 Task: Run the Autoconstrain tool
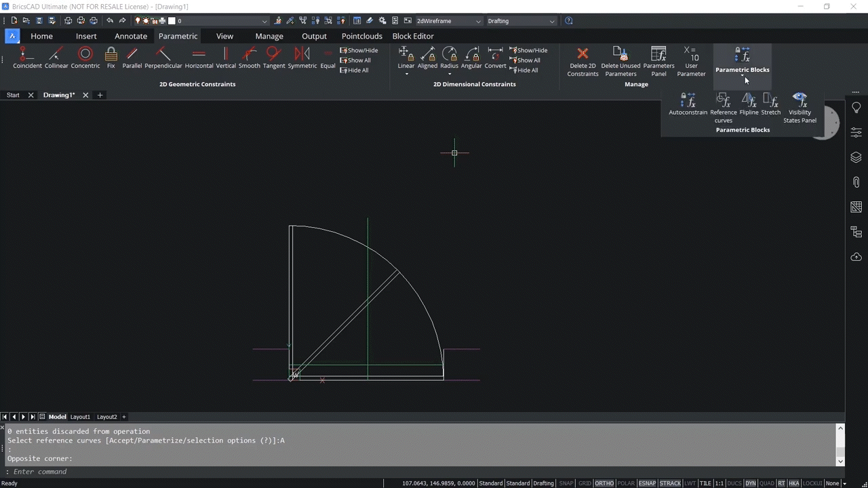click(688, 104)
